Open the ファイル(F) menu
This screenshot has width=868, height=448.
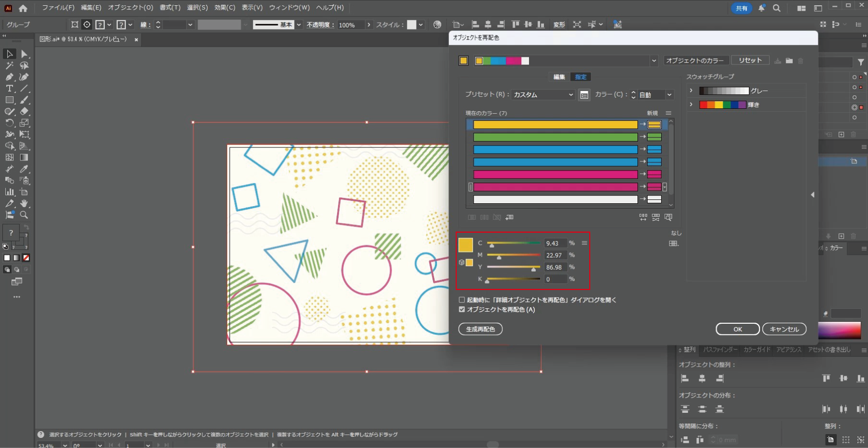tap(58, 8)
